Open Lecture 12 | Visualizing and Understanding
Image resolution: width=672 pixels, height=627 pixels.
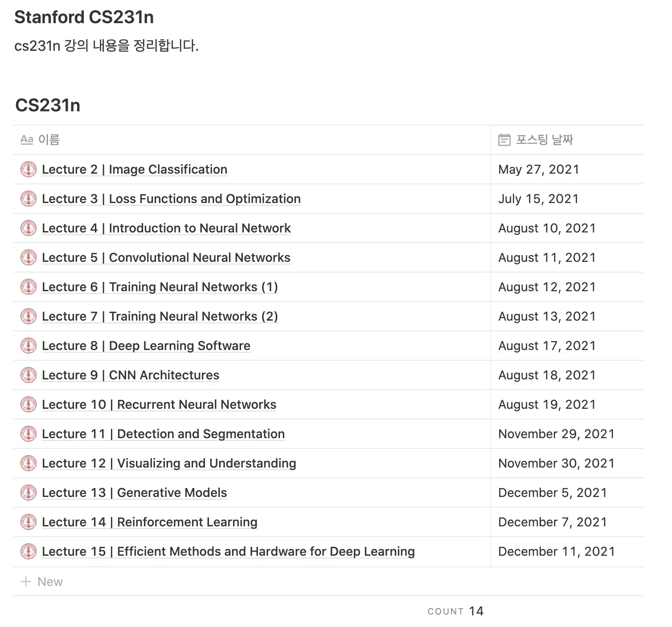coord(169,463)
